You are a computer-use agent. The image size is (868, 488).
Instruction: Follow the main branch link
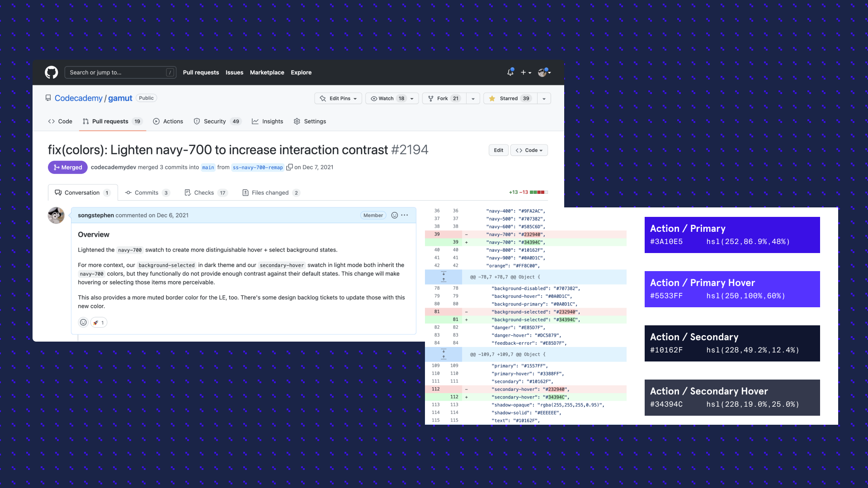[208, 167]
